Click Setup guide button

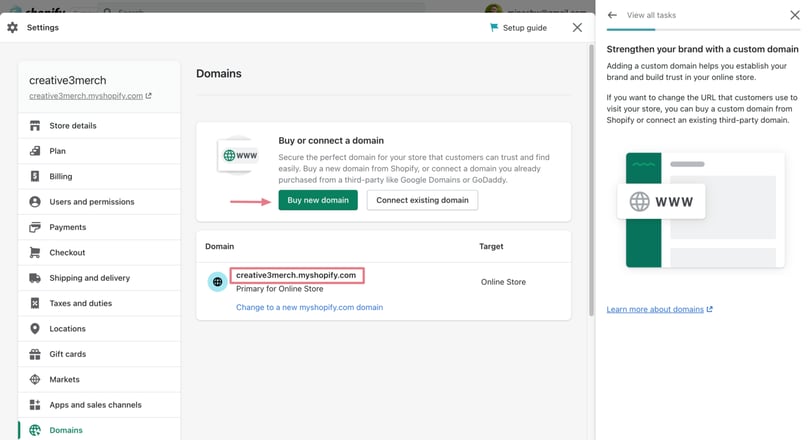coord(518,27)
